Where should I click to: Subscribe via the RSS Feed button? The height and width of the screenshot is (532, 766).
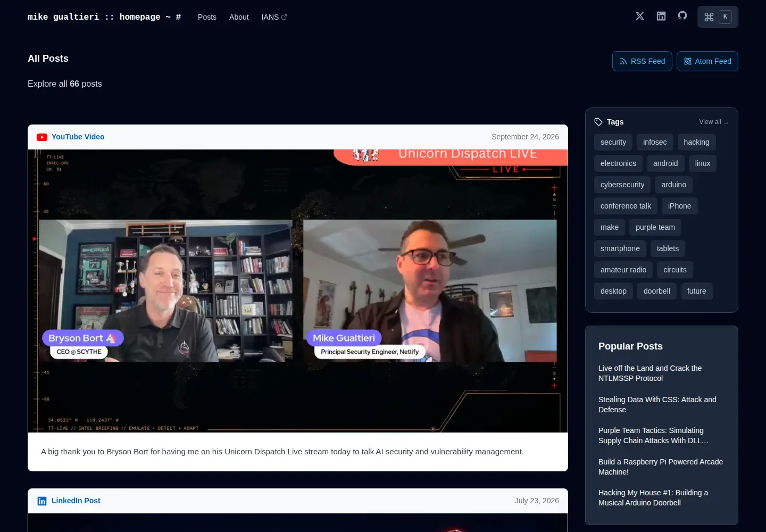(642, 61)
